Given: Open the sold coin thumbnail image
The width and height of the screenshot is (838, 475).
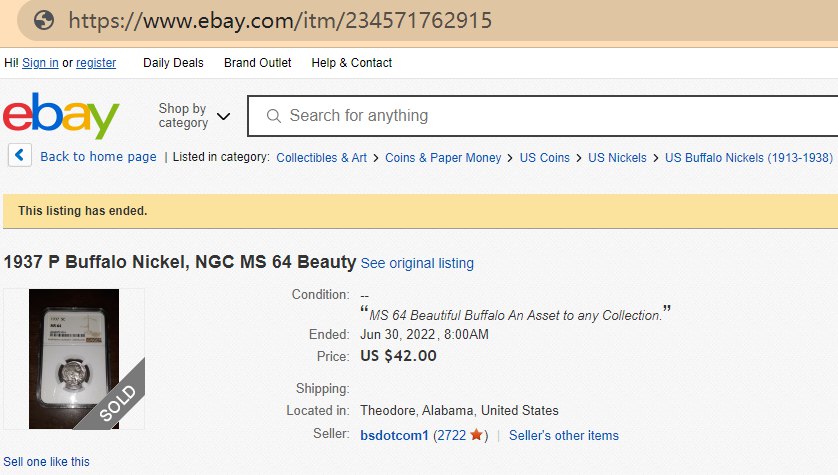Looking at the screenshot, I should point(74,358).
